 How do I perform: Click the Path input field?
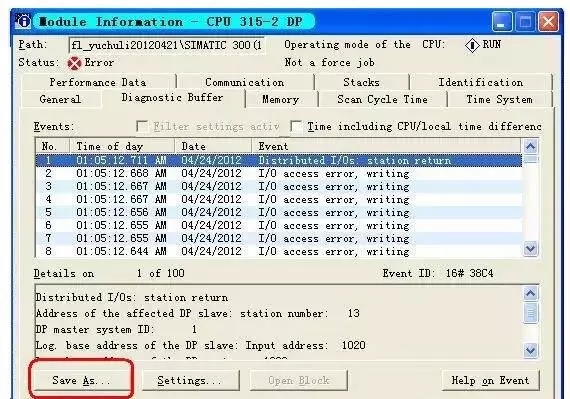click(166, 45)
